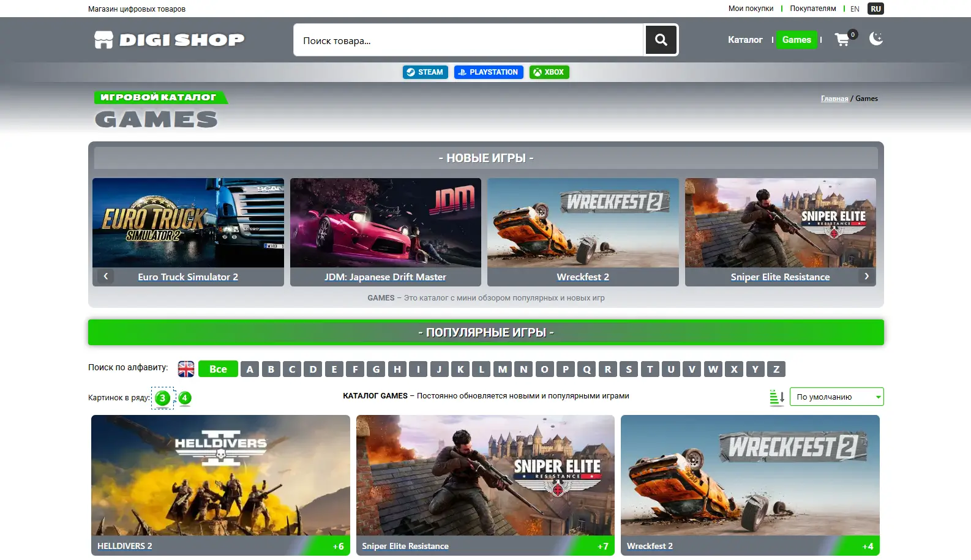Click the +4 badge on Wreckfest 2
This screenshot has height=560, width=971.
tap(868, 547)
